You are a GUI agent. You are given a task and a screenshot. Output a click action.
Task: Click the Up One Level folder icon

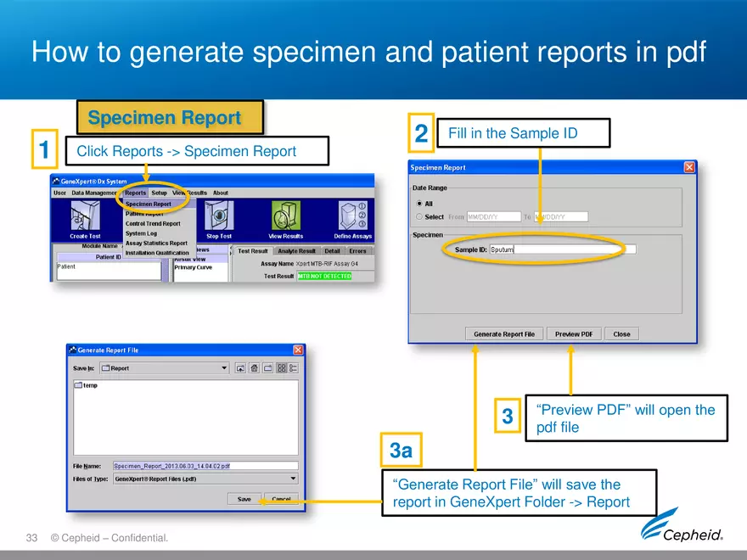tap(241, 367)
